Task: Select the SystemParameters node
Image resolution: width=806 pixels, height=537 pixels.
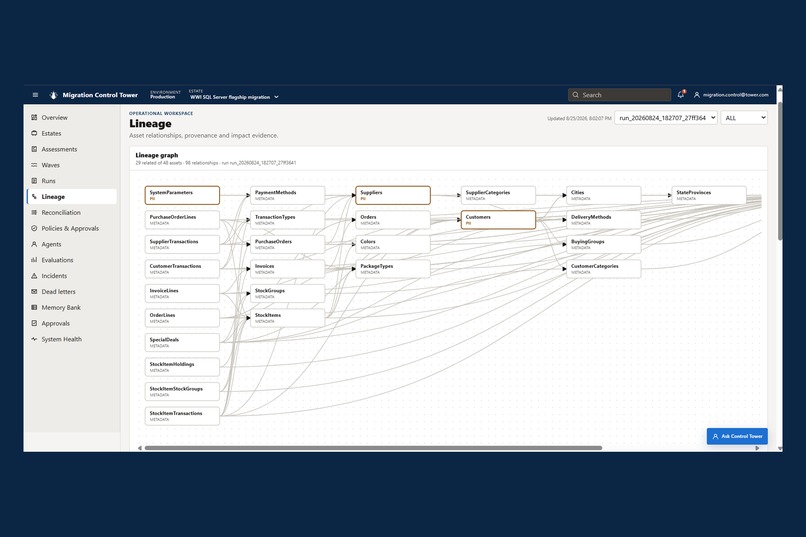Action: click(182, 195)
